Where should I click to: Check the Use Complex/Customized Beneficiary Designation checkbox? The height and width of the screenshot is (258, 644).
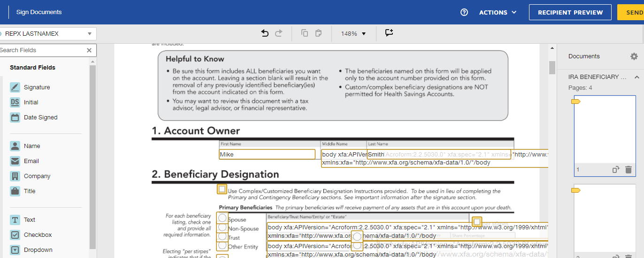coord(222,189)
